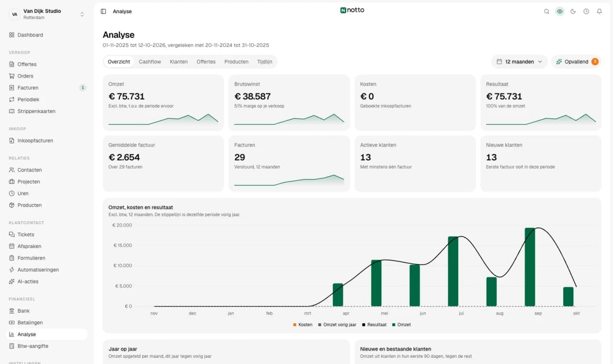
Task: Select the Overzicht tab
Action: (119, 62)
